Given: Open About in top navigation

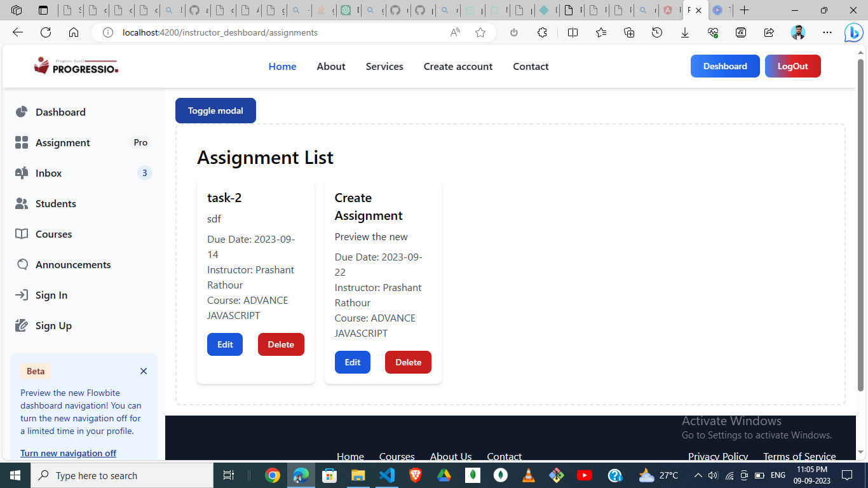Looking at the screenshot, I should [x=331, y=66].
